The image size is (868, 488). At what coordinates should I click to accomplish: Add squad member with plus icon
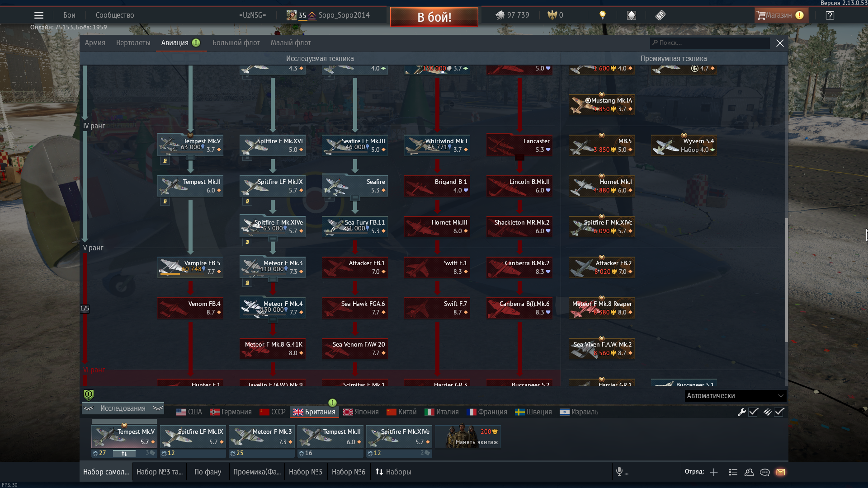(x=714, y=472)
